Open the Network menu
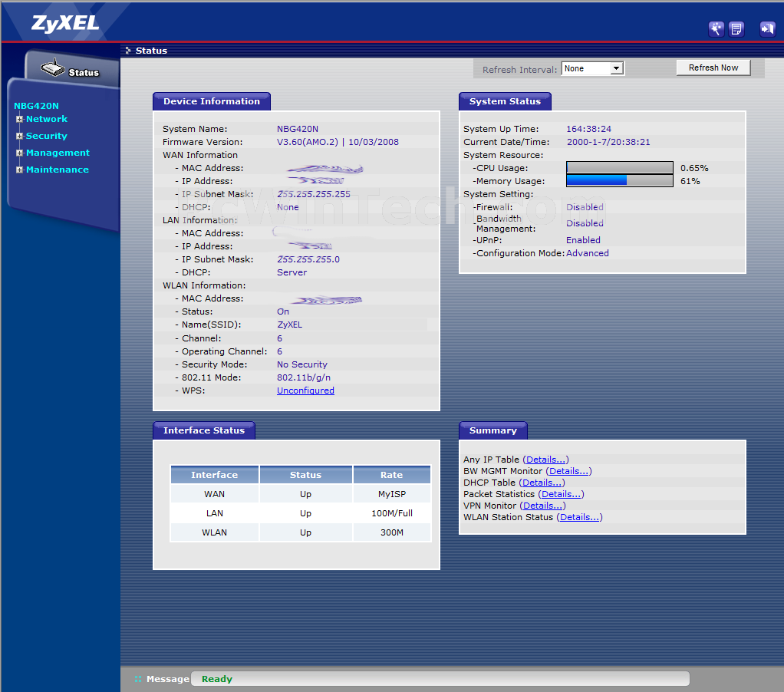Screen dimensions: 784x692 47,119
